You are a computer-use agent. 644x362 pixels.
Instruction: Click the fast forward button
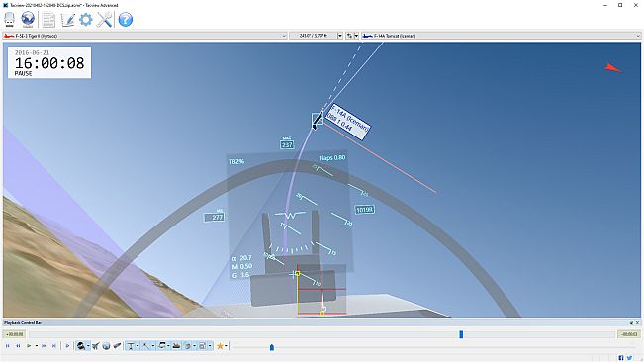coord(44,346)
